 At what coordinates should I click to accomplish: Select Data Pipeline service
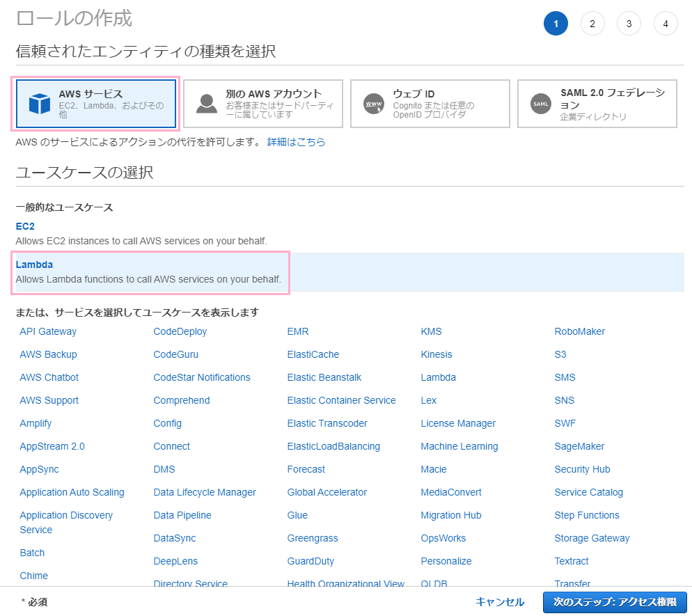pos(182,515)
